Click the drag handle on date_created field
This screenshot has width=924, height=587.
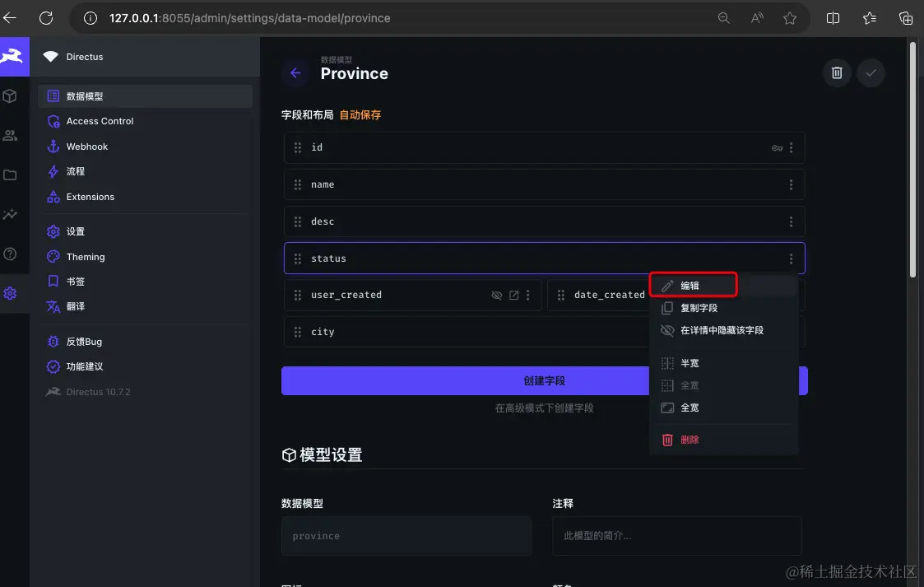tap(561, 295)
